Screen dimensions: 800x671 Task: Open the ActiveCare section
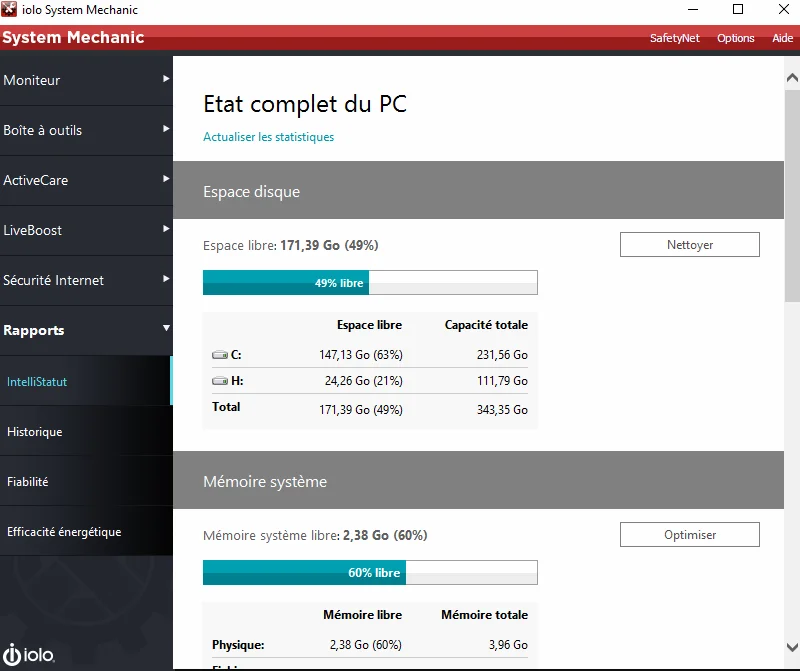[86, 181]
